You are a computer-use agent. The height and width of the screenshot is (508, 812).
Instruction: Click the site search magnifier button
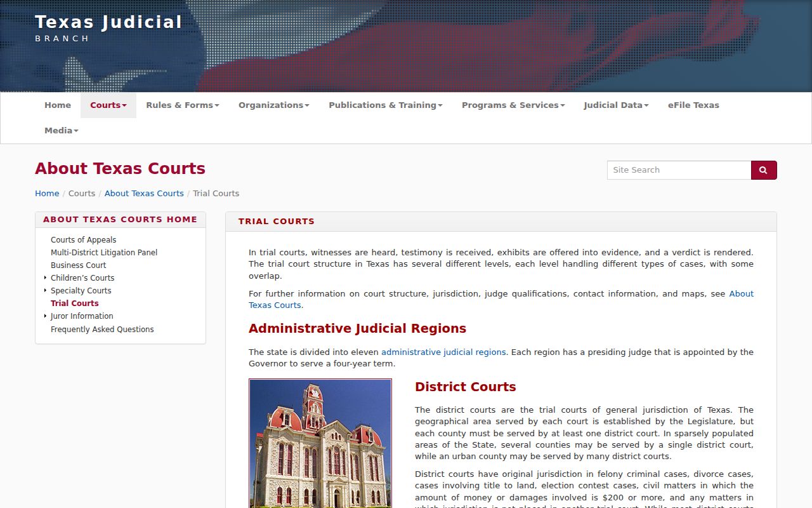[764, 170]
